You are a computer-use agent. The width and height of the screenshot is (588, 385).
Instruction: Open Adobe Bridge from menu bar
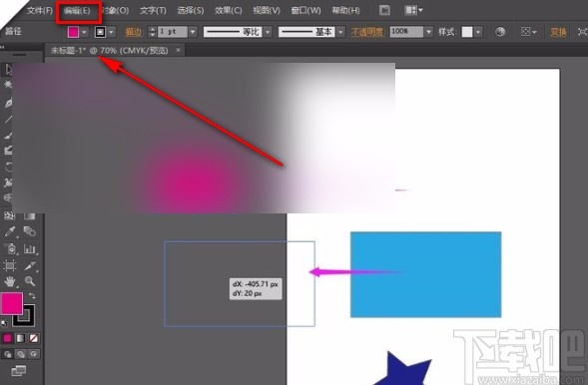pos(384,10)
